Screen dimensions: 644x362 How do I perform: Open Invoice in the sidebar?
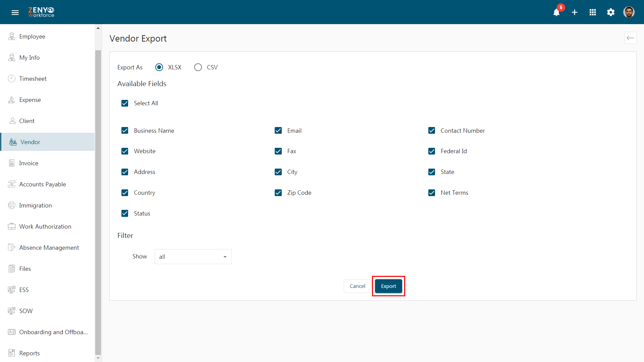tap(48, 163)
